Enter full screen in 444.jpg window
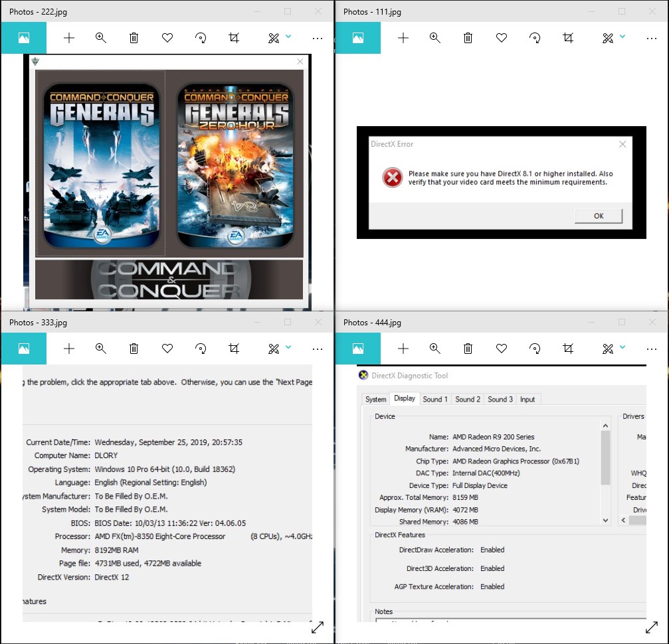The width and height of the screenshot is (669, 644). pyautogui.click(x=652, y=627)
